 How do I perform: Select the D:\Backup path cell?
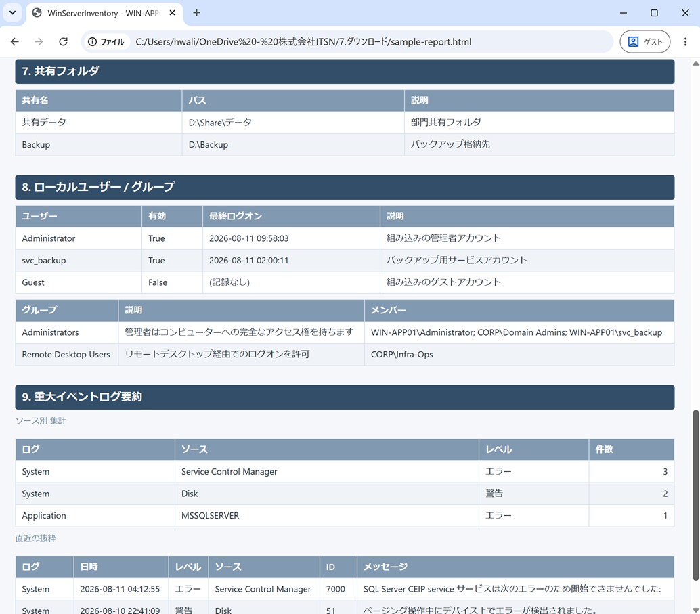point(293,145)
